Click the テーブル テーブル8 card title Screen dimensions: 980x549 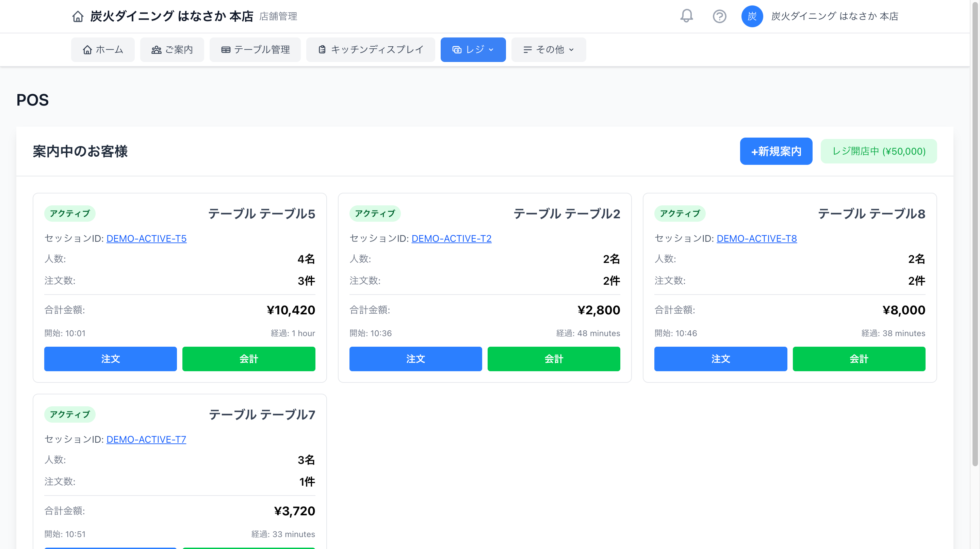871,214
